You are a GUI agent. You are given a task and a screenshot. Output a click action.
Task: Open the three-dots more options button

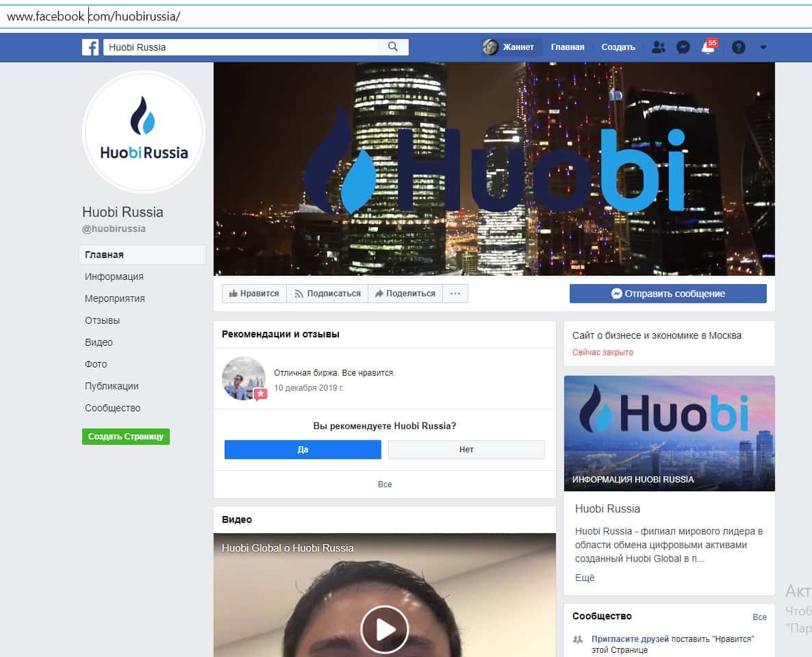pyautogui.click(x=455, y=294)
